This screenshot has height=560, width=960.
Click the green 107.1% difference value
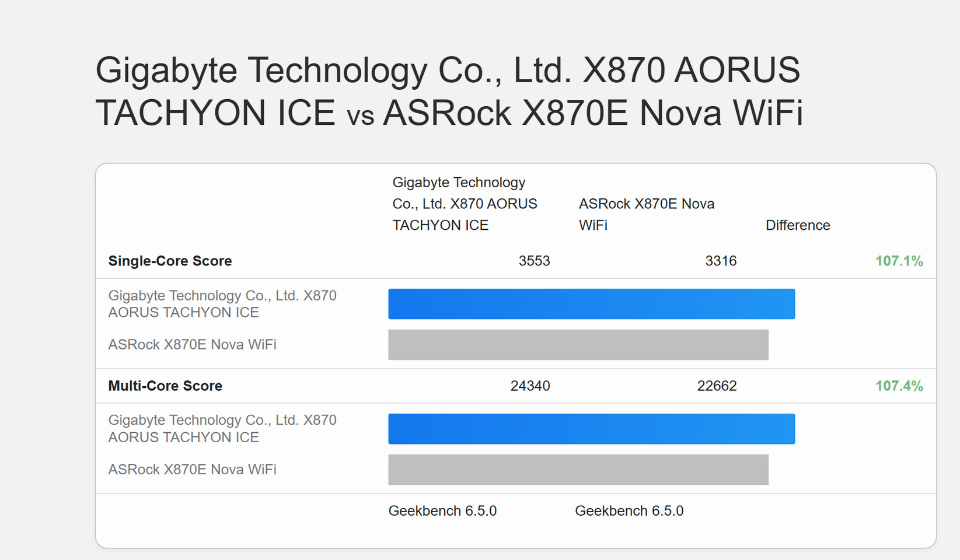899,261
